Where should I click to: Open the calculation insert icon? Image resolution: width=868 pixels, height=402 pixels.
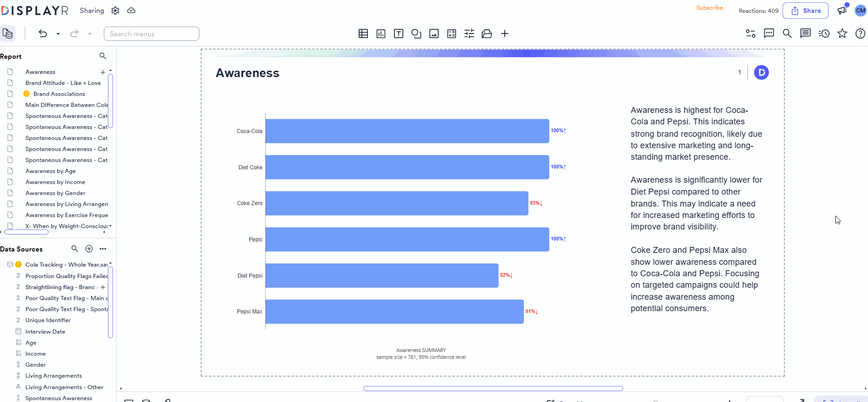451,33
